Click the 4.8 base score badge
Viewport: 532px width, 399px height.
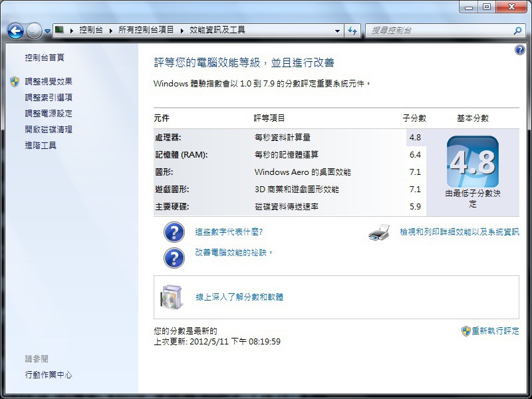(x=473, y=162)
